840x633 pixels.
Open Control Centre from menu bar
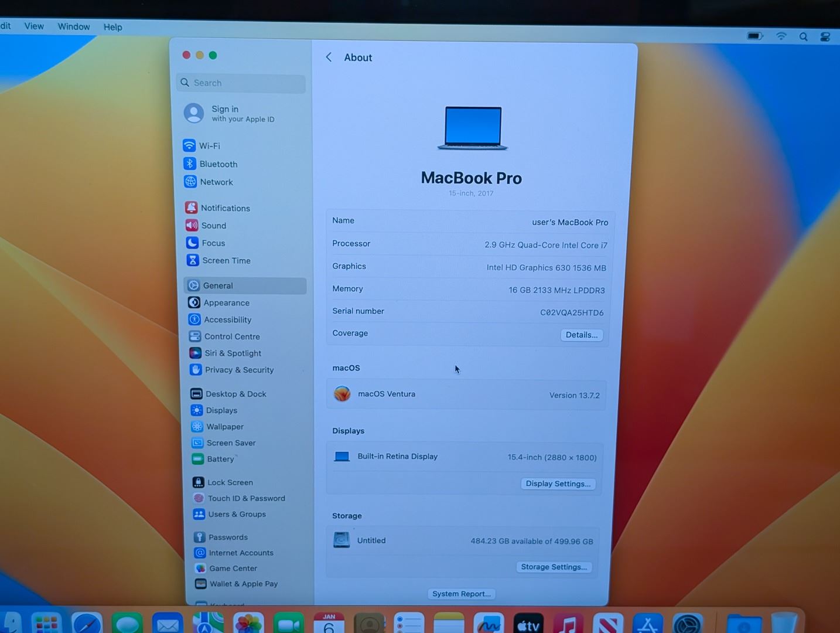pos(825,37)
